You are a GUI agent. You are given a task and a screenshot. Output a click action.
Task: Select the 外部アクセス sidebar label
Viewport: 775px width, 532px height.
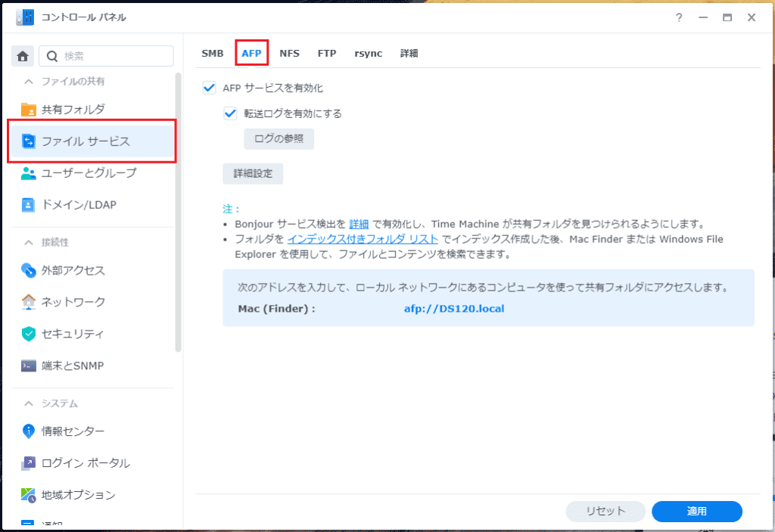click(x=73, y=270)
